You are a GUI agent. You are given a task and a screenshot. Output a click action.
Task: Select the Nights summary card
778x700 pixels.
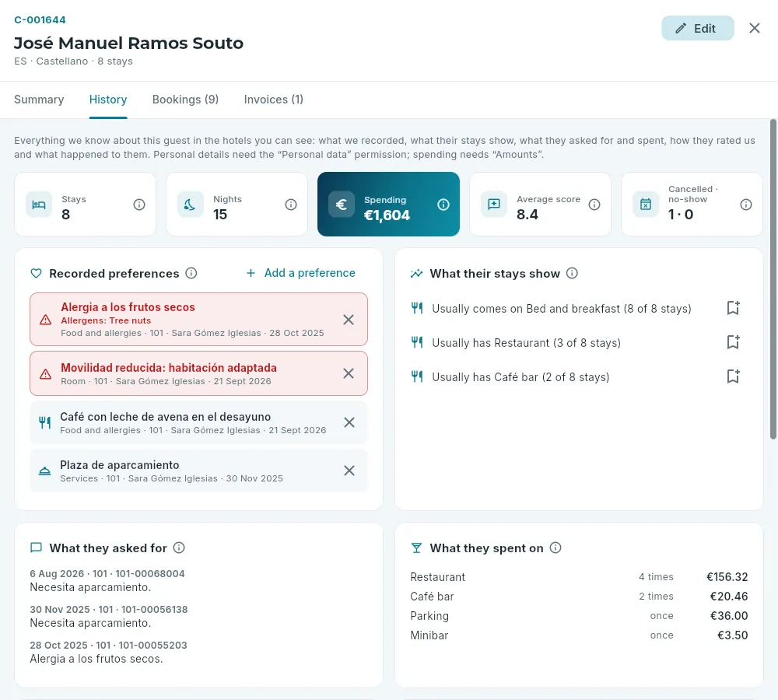(237, 205)
